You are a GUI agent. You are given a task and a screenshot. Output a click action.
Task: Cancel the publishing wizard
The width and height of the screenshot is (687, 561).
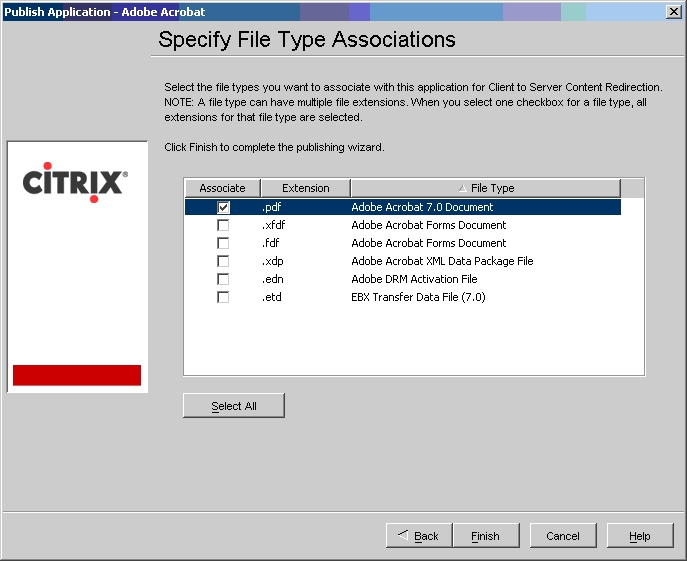pyautogui.click(x=563, y=536)
